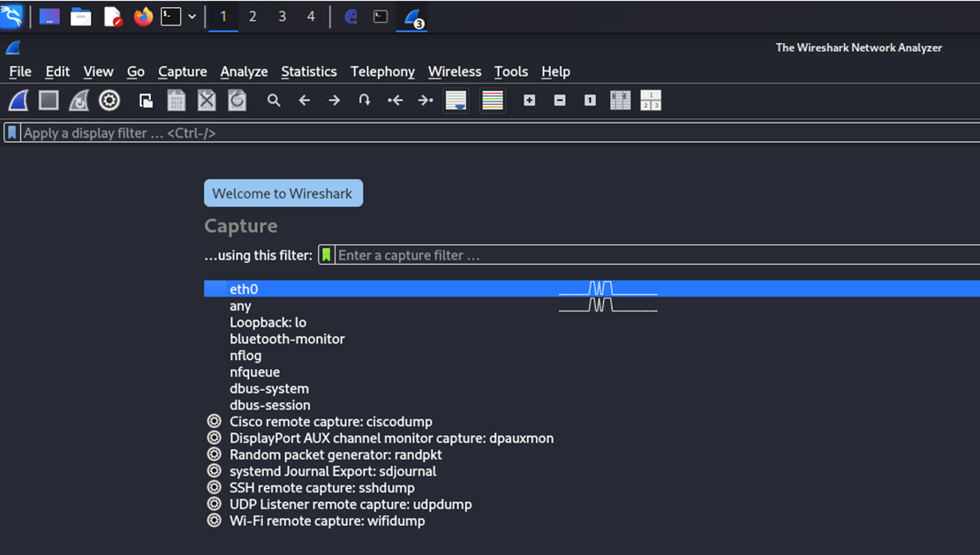Reload this capture file from toolbar

pyautogui.click(x=237, y=101)
